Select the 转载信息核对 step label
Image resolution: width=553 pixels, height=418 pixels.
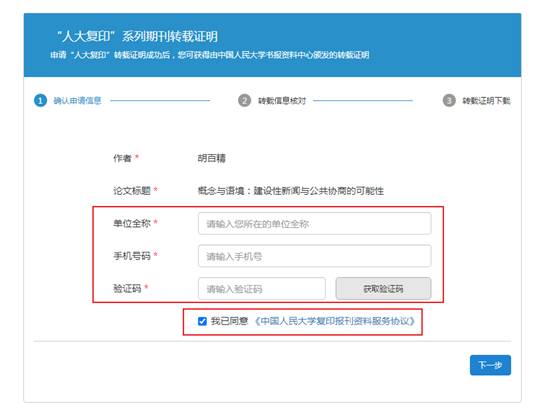(282, 101)
